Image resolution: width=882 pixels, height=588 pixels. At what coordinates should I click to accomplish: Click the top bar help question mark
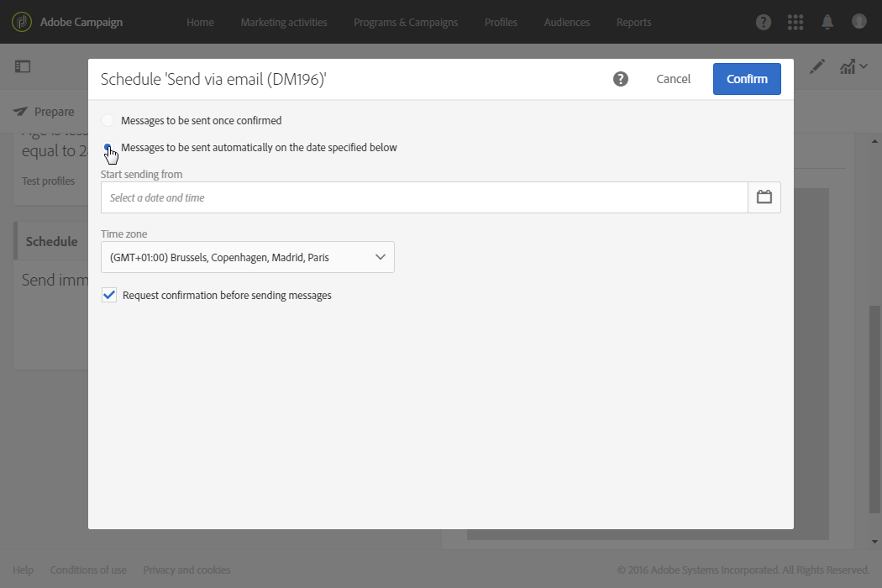(x=764, y=23)
